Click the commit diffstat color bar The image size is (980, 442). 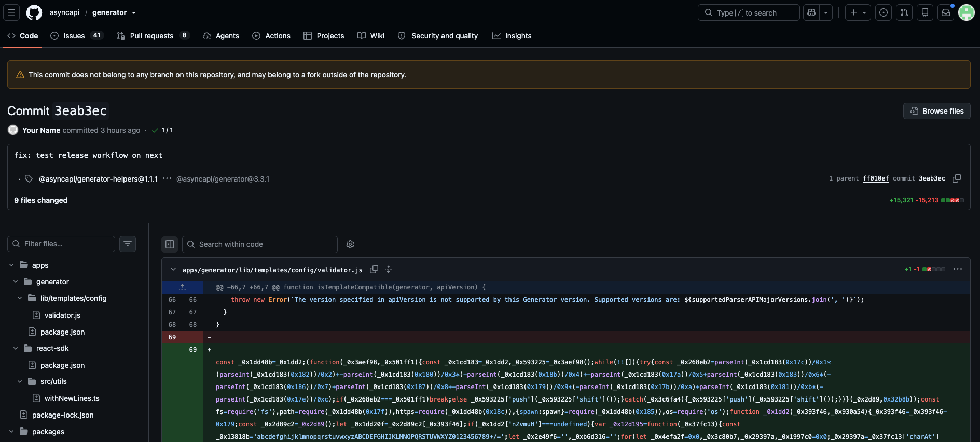(x=953, y=200)
